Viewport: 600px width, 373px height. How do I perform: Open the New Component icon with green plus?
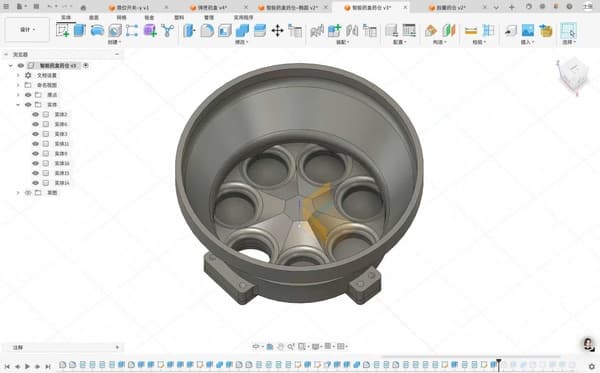tap(334, 30)
